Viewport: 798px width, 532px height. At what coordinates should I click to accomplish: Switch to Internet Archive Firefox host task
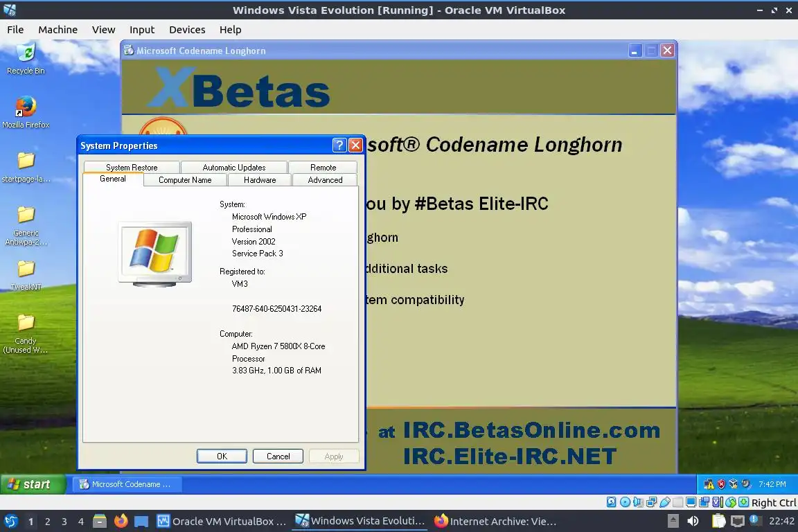(x=495, y=521)
